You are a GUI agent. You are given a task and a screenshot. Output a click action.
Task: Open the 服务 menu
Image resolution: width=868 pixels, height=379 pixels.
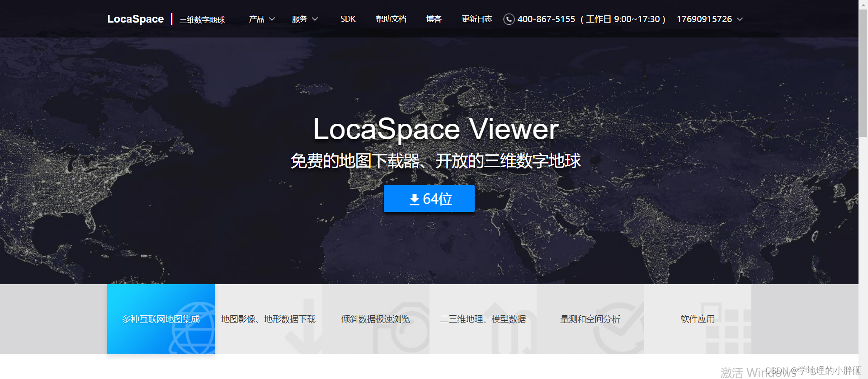tap(299, 19)
